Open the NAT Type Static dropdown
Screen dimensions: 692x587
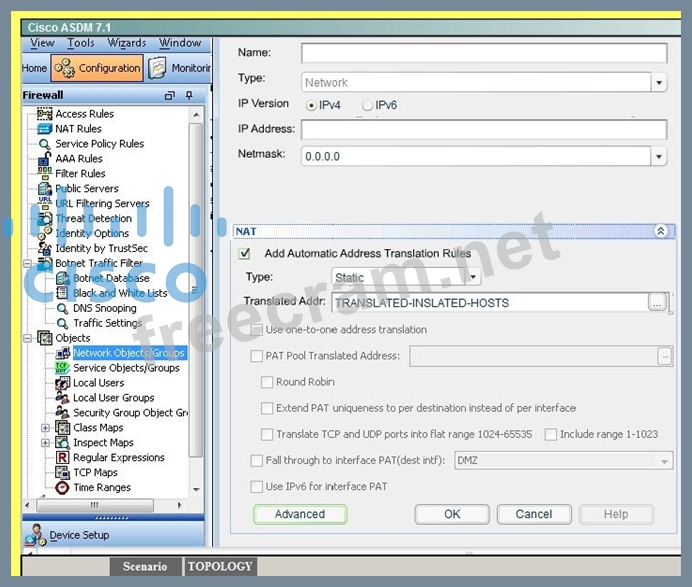point(472,278)
